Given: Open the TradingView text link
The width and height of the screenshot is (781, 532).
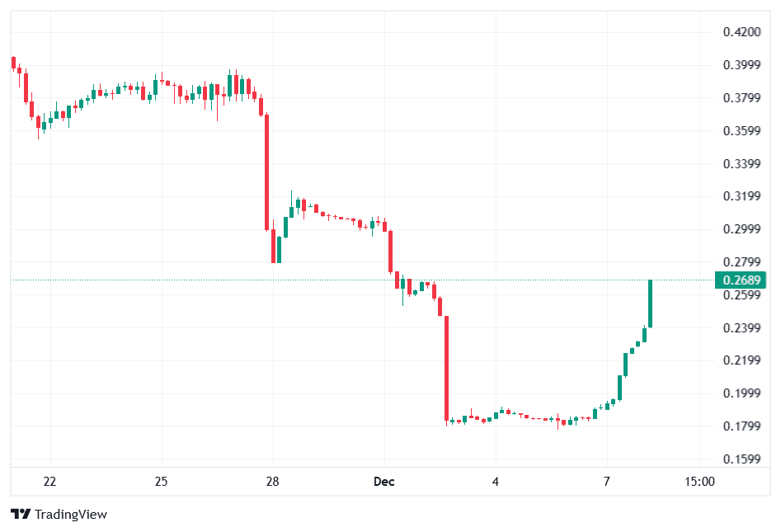Looking at the screenshot, I should 71,514.
